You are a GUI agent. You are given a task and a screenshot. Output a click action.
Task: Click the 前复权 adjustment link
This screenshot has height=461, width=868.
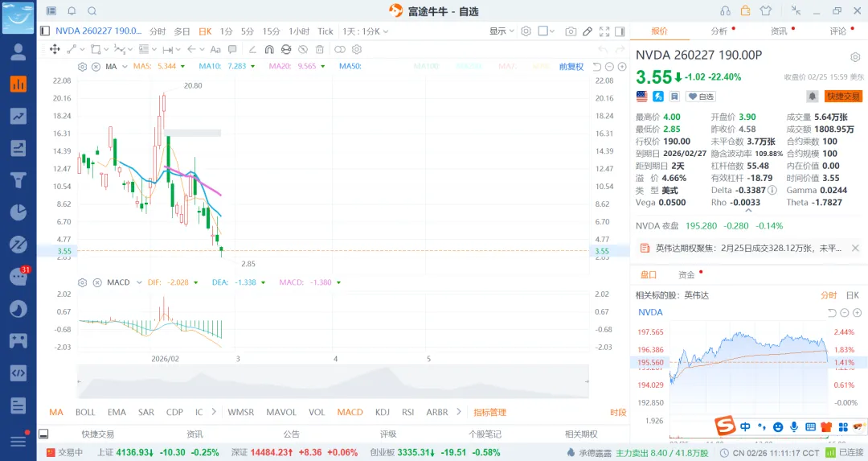click(x=571, y=67)
